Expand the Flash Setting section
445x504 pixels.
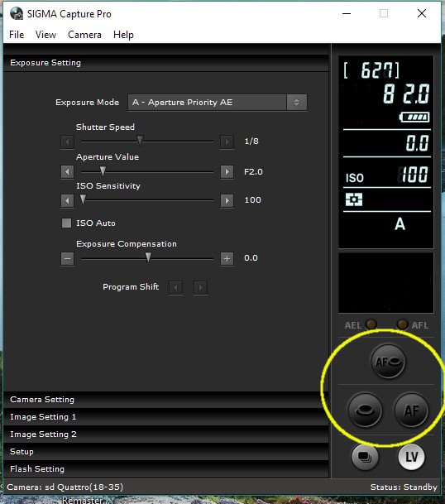pyautogui.click(x=165, y=469)
